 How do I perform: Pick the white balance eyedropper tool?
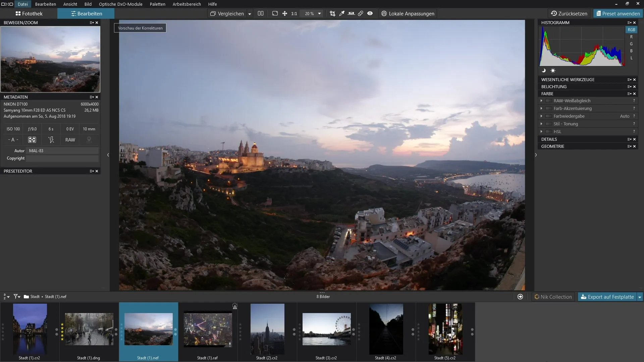[x=342, y=13]
